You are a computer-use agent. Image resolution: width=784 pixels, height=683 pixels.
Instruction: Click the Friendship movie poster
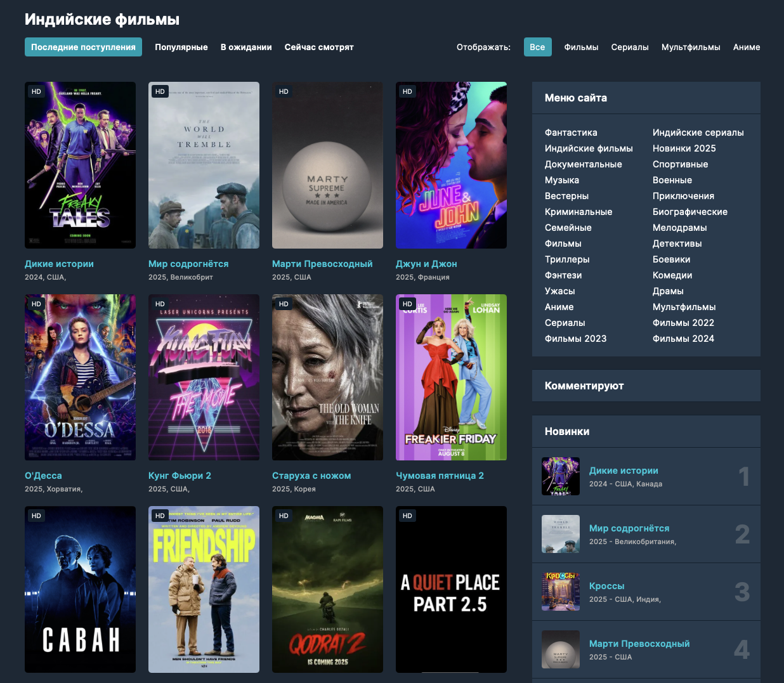coord(204,589)
